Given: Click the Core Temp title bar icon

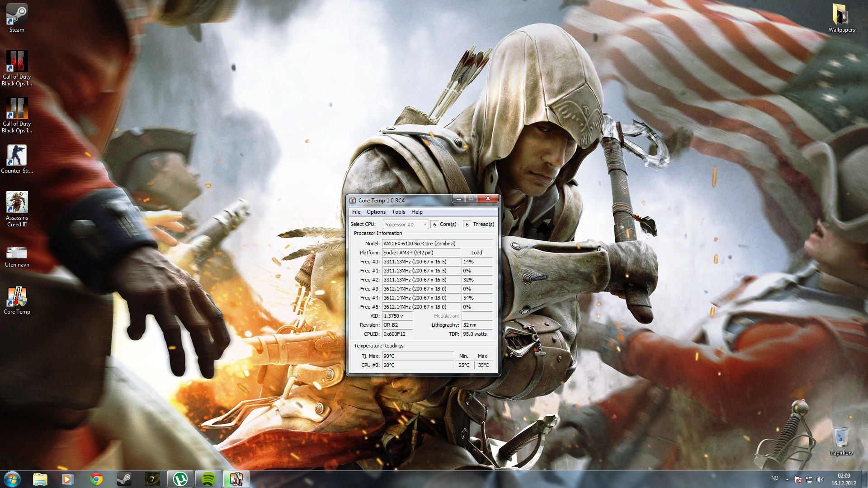Looking at the screenshot, I should [353, 200].
